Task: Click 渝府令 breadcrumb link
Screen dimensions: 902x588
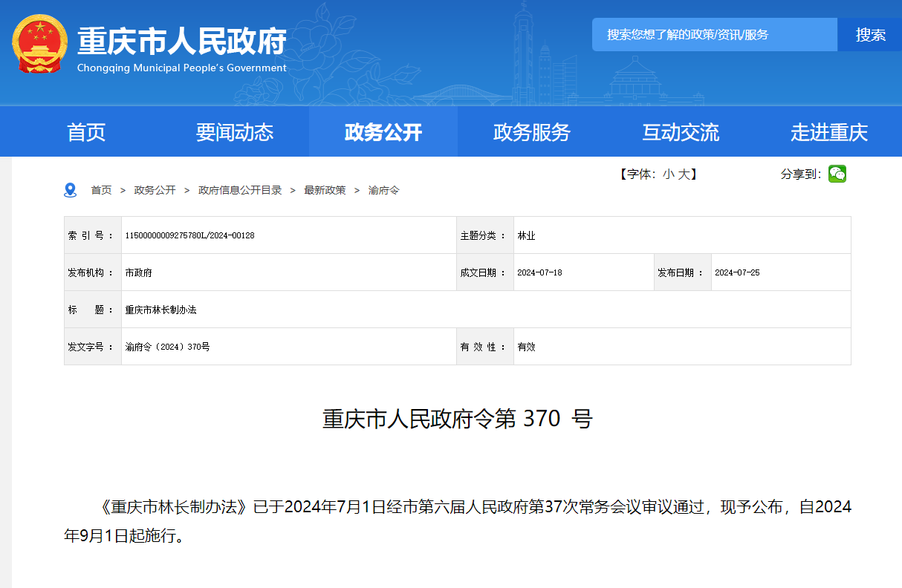Action: coord(383,190)
